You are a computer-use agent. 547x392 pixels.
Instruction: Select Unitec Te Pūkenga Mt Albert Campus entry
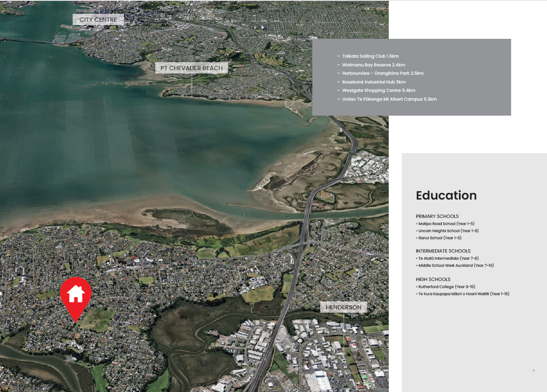(389, 99)
